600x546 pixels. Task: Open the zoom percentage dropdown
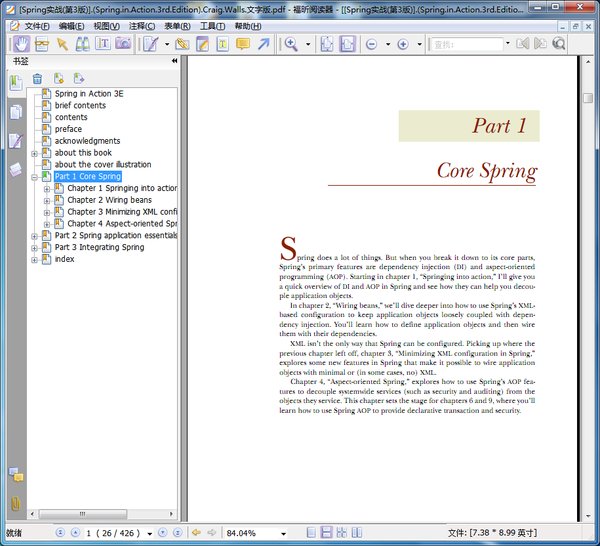tap(283, 533)
